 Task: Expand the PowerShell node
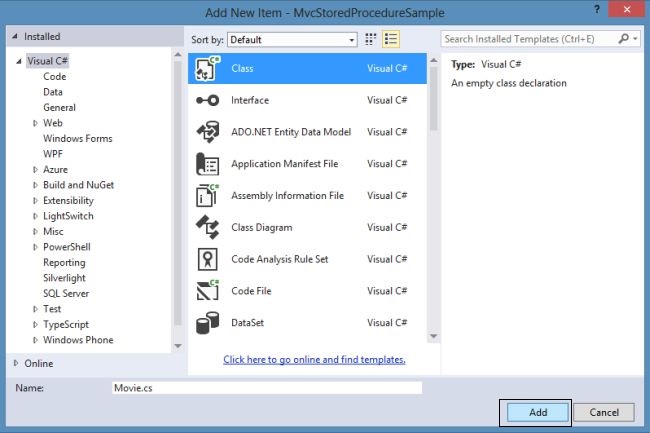pos(35,247)
